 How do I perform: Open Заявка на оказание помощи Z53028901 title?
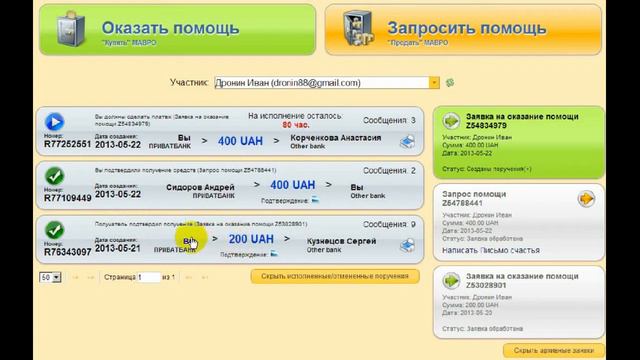tap(522, 280)
